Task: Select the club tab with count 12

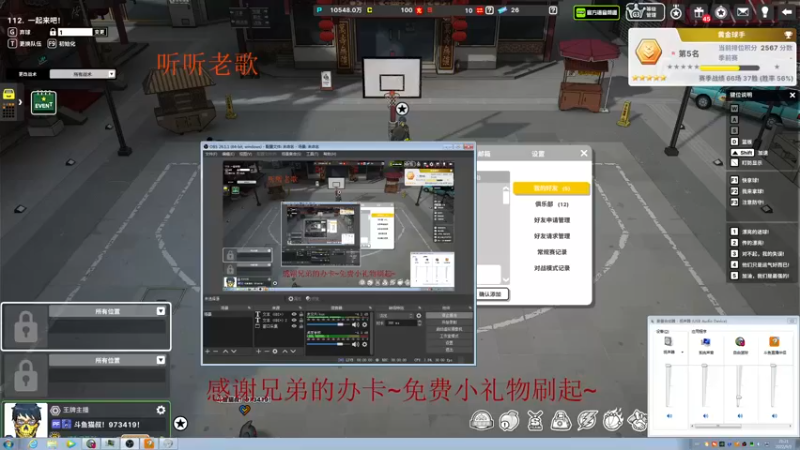Action: pyautogui.click(x=552, y=204)
